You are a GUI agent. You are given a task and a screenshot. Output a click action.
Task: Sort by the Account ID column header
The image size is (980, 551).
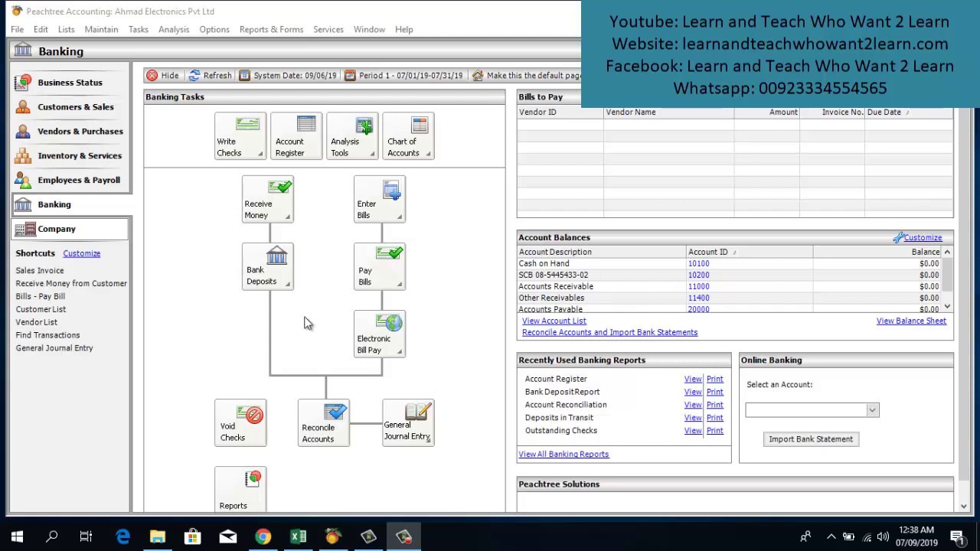point(749,252)
